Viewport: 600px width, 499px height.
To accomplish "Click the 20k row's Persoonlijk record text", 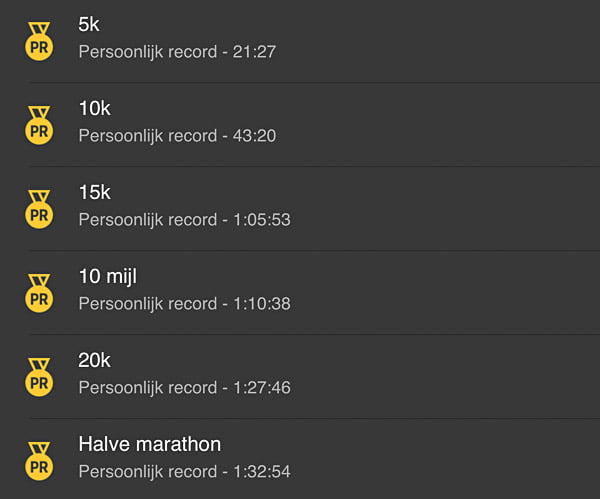I will [x=148, y=388].
